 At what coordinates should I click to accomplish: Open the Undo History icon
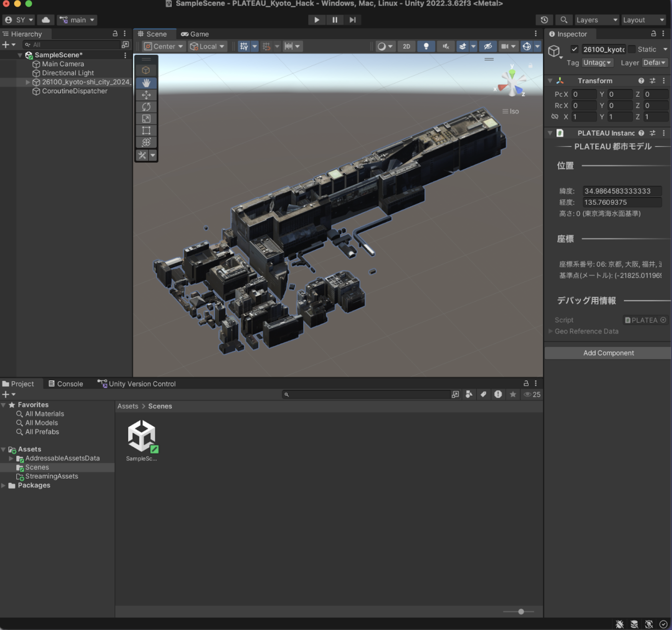544,20
